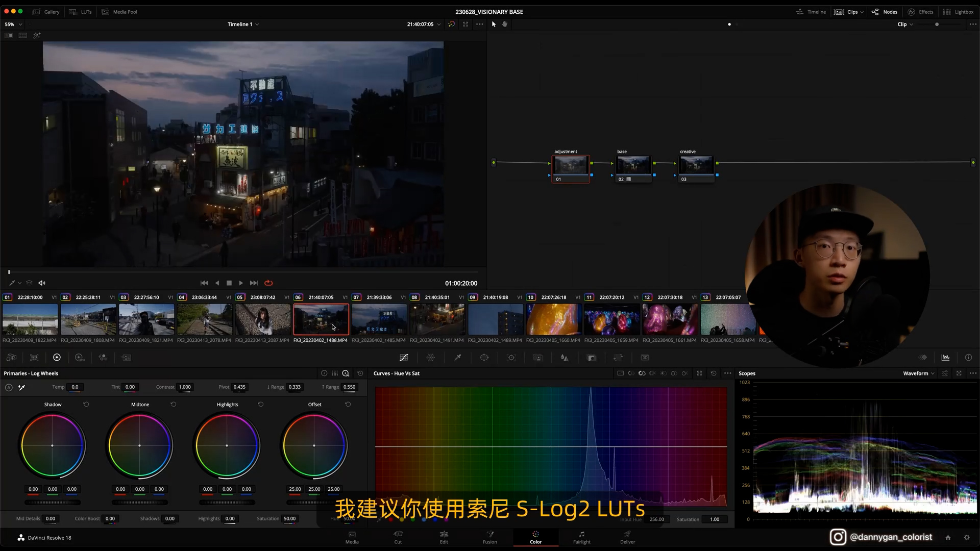Open the Color Warper palette

click(431, 358)
